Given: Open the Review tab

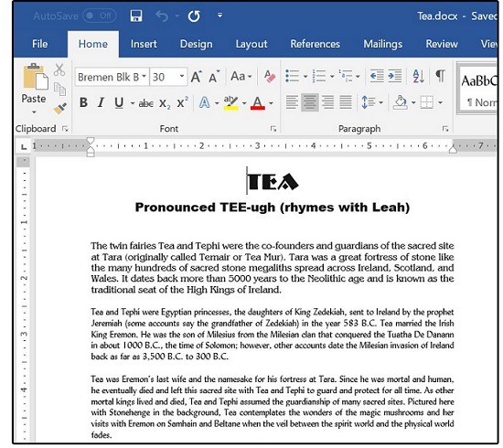Looking at the screenshot, I should pos(442,44).
